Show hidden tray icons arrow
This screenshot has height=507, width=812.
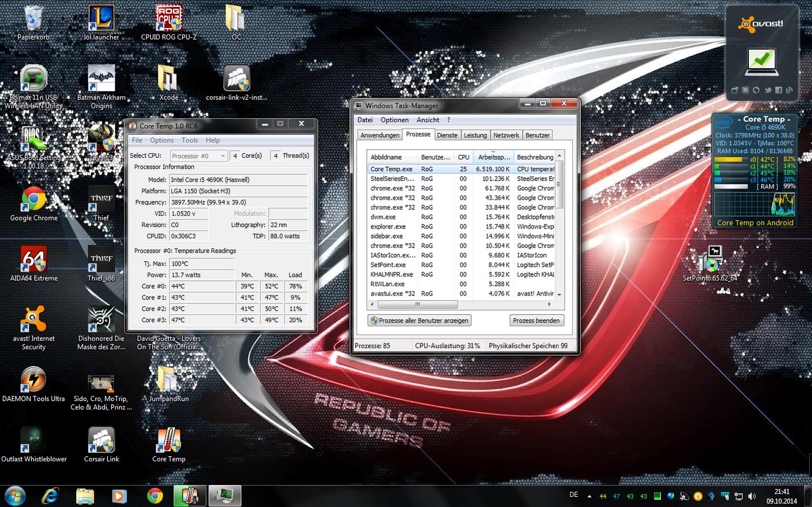[589, 496]
